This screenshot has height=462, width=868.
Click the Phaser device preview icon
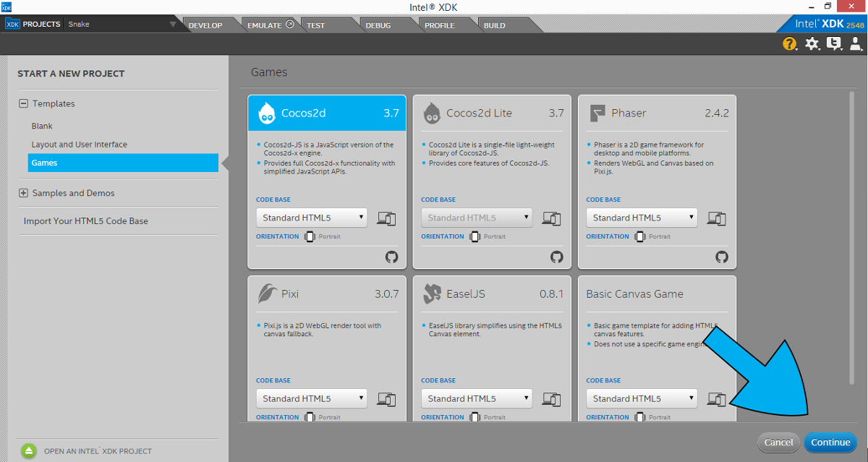tap(717, 218)
